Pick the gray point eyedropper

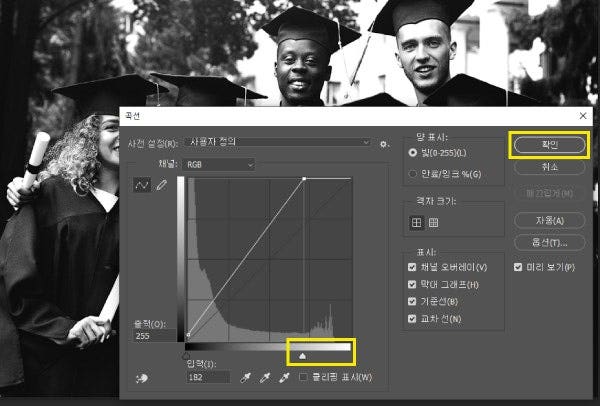tap(265, 378)
